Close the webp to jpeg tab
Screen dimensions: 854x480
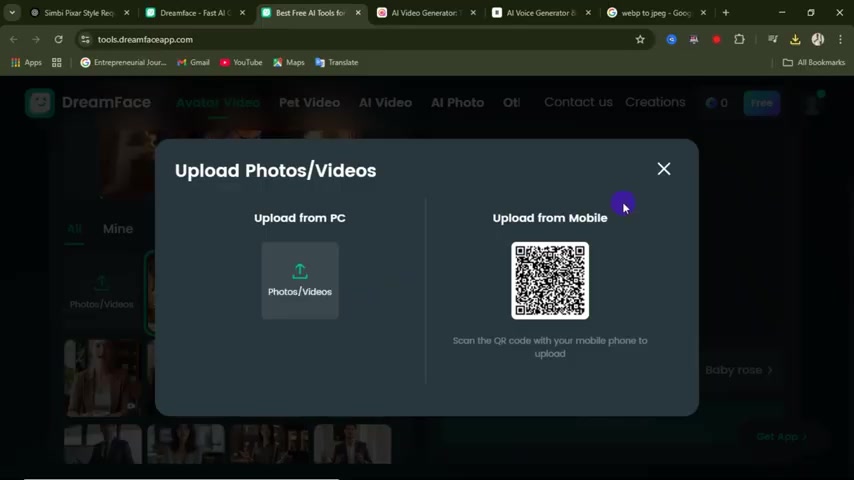tap(703, 13)
